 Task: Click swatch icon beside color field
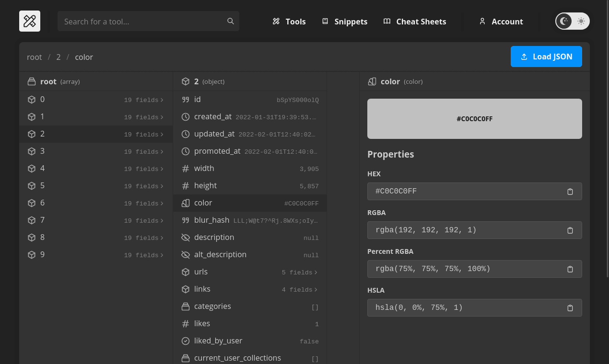tap(186, 203)
